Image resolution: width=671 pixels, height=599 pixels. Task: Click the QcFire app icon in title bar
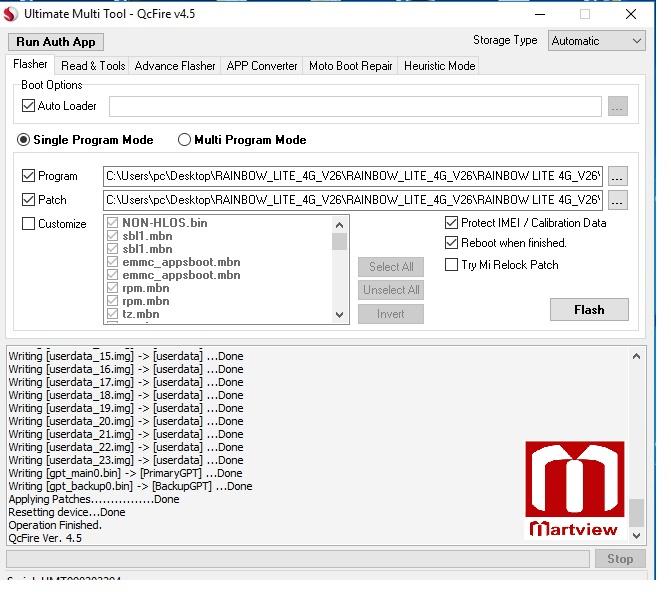(x=11, y=14)
